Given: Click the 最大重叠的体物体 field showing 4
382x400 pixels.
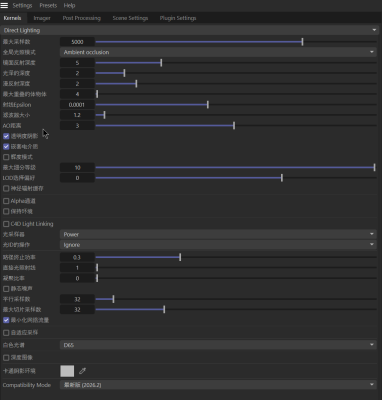Looking at the screenshot, I should point(77,94).
